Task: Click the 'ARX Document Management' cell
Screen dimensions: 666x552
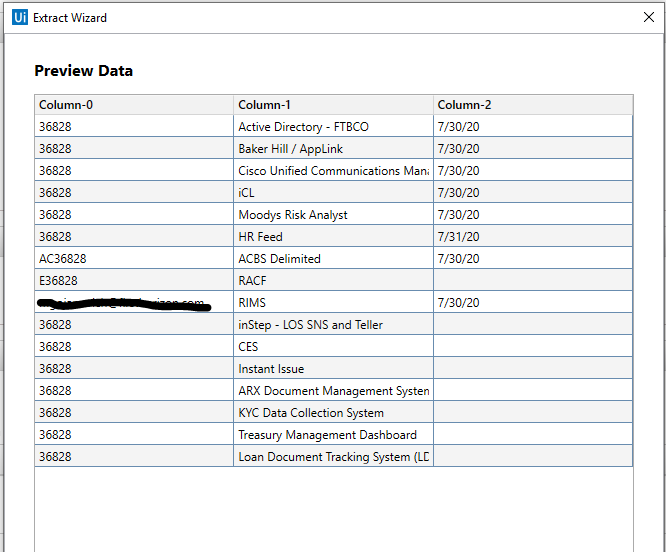Action: pyautogui.click(x=333, y=391)
